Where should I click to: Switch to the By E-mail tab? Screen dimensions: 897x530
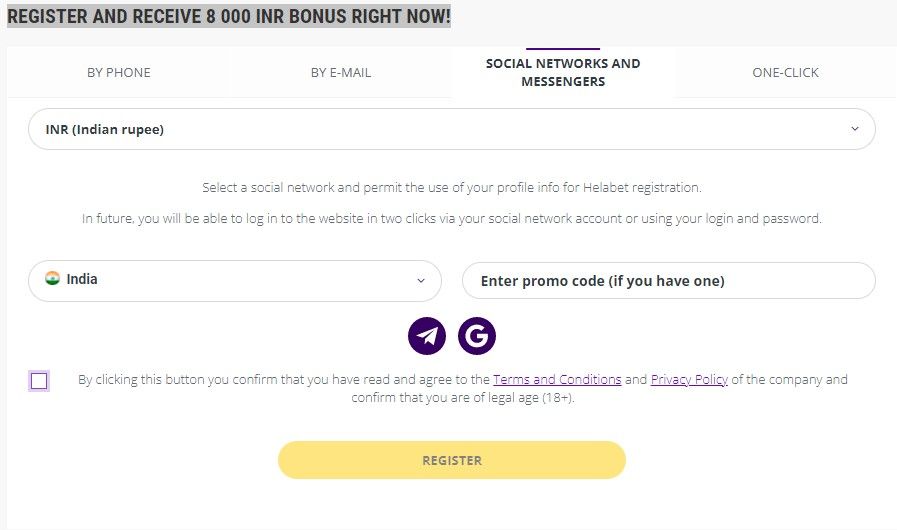[341, 73]
